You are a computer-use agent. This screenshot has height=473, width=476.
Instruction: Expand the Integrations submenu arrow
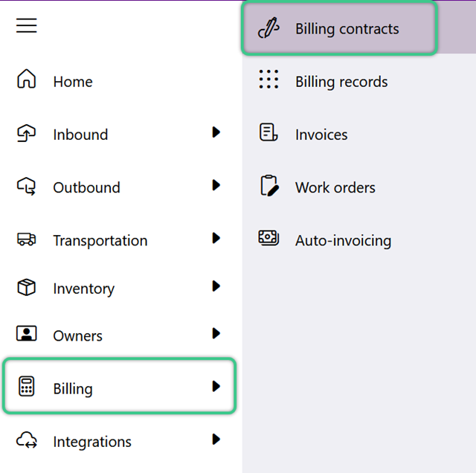point(216,440)
